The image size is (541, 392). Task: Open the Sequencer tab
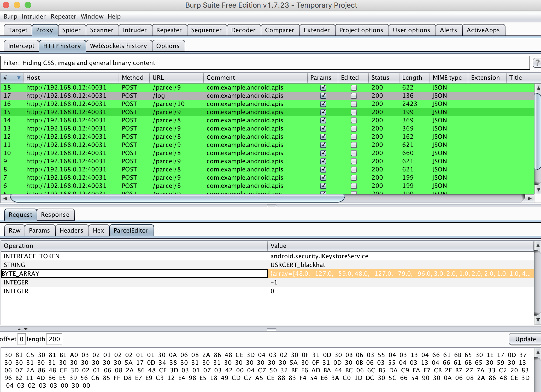pyautogui.click(x=206, y=30)
